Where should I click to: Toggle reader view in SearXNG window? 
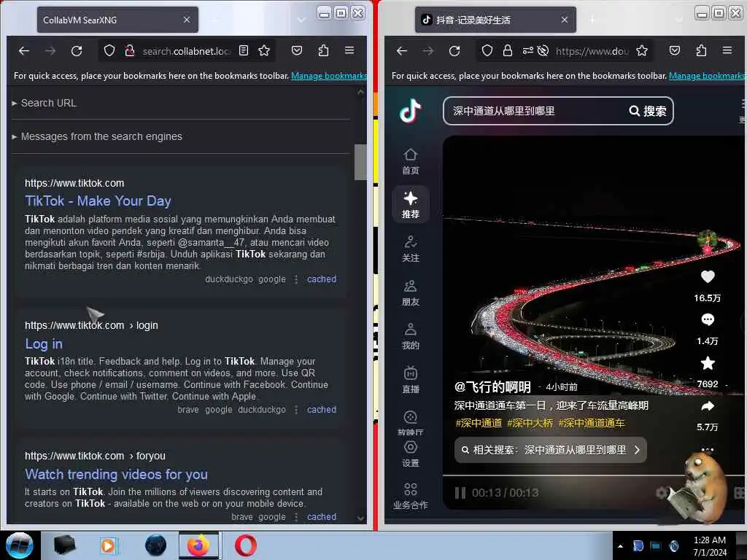pos(244,50)
